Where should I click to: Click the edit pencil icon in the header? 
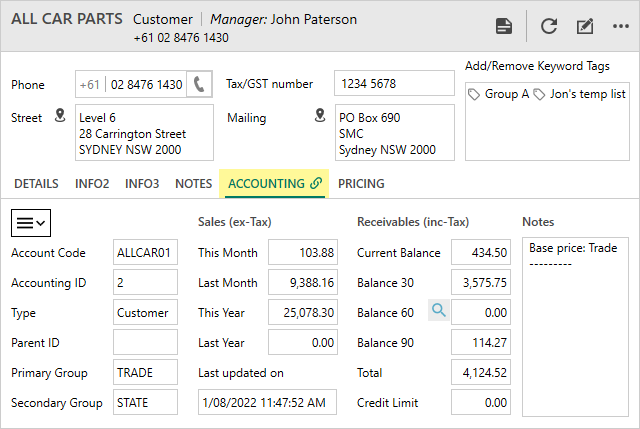coord(585,26)
